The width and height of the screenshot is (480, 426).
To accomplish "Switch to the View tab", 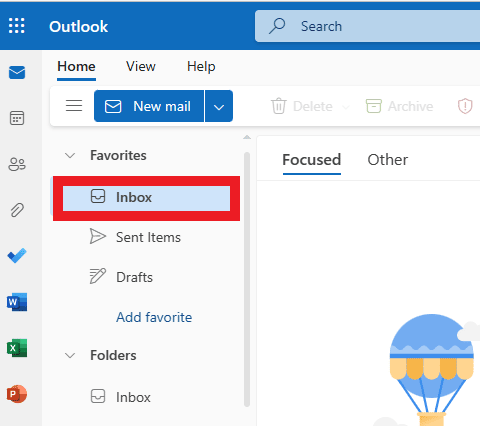I will coord(141,66).
